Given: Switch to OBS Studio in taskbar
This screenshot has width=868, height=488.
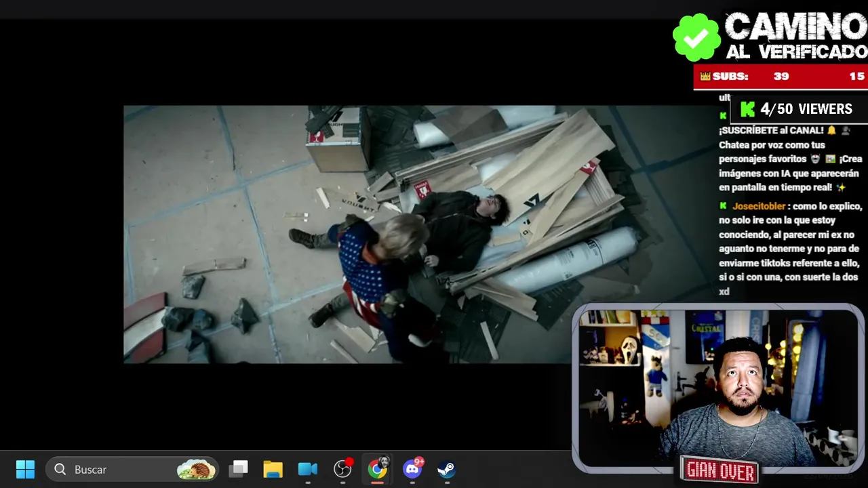Looking at the screenshot, I should pyautogui.click(x=343, y=468).
